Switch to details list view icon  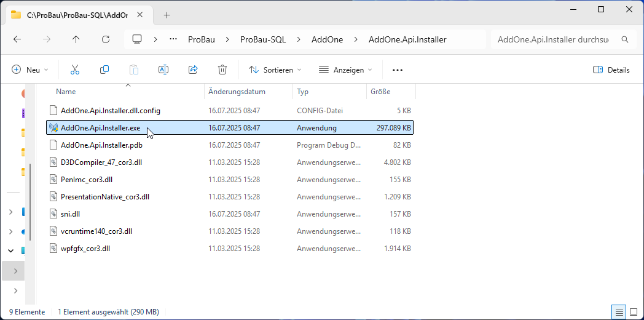619,312
